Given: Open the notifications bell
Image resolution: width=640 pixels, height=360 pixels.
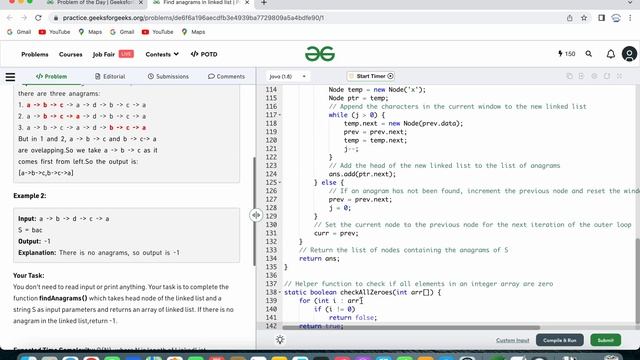Looking at the screenshot, I should pyautogui.click(x=611, y=54).
